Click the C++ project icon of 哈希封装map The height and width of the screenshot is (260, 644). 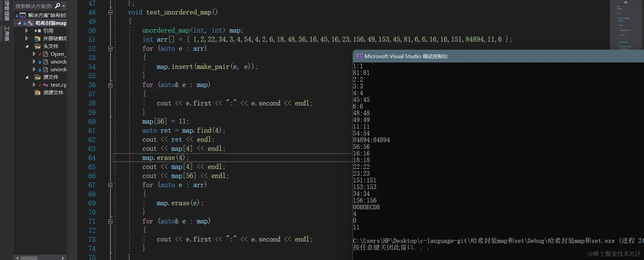coord(30,23)
